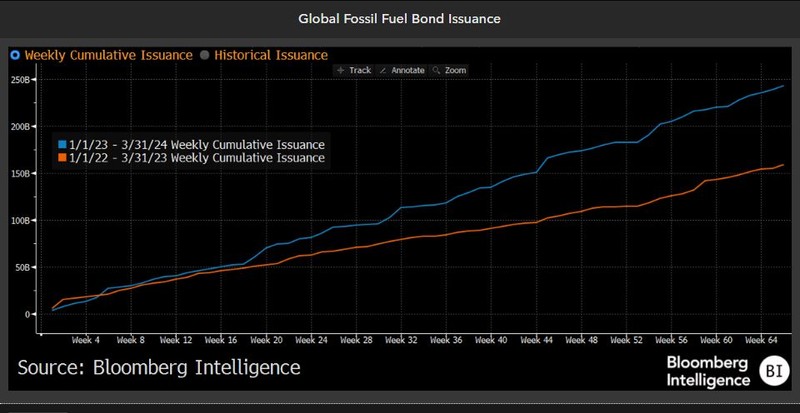This screenshot has height=413, width=800.
Task: Click the crosshair icon beside Track
Action: pyautogui.click(x=341, y=70)
